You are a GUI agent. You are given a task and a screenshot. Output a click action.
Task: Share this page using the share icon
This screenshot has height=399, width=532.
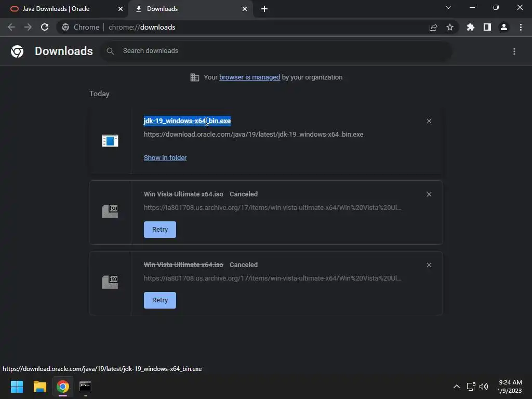tap(433, 27)
